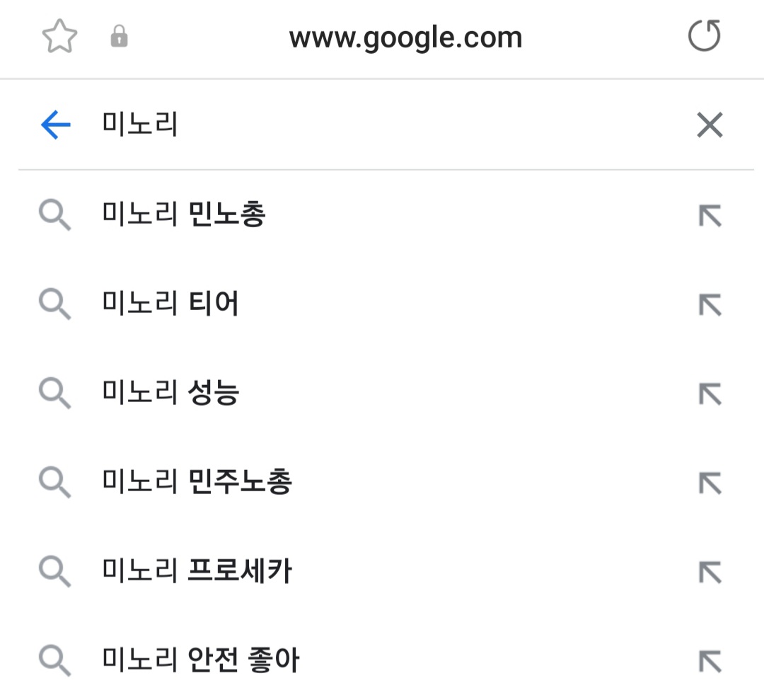
Task: Tap the fill arrow next to 미노리 민주노총
Action: click(710, 483)
